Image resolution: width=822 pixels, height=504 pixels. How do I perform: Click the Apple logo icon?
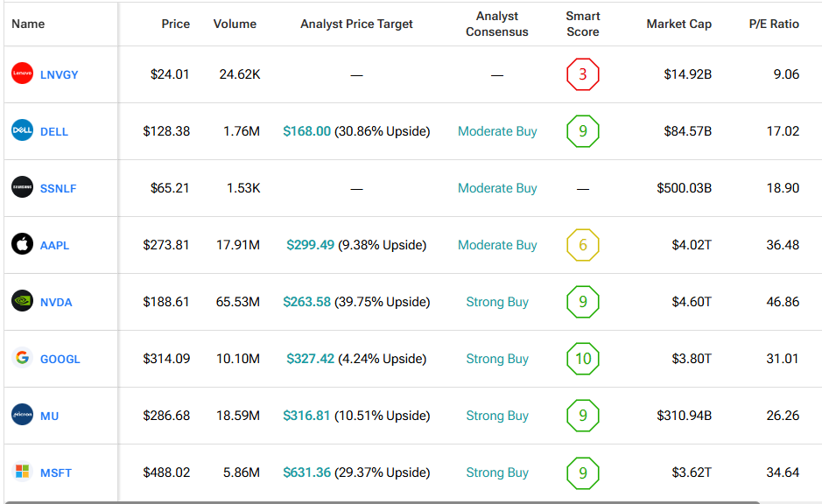(22, 245)
